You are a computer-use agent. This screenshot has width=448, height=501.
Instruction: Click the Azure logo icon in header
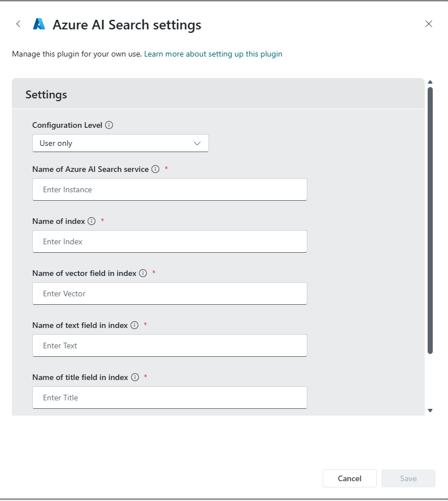pos(39,24)
